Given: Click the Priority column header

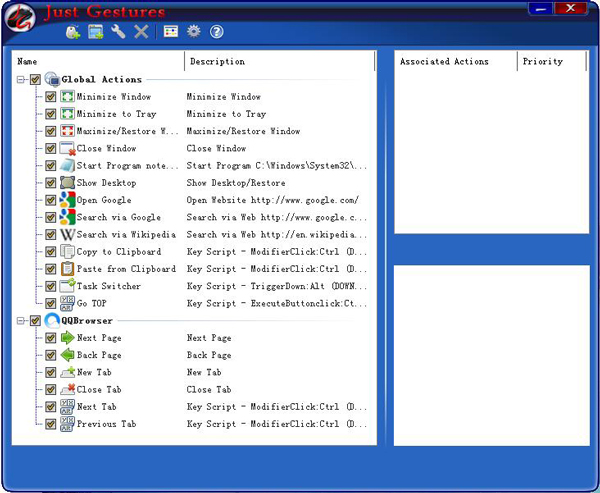Looking at the screenshot, I should [552, 61].
